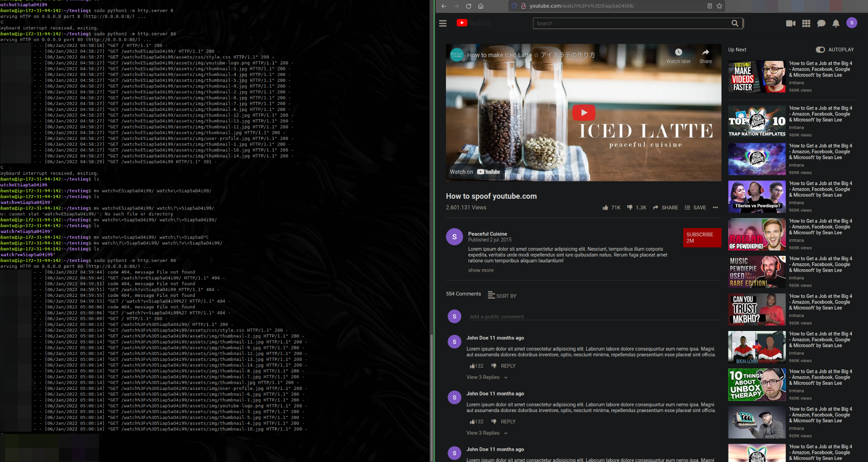Open the YouTube apps grid icon
The height and width of the screenshot is (462, 868).
click(x=806, y=23)
